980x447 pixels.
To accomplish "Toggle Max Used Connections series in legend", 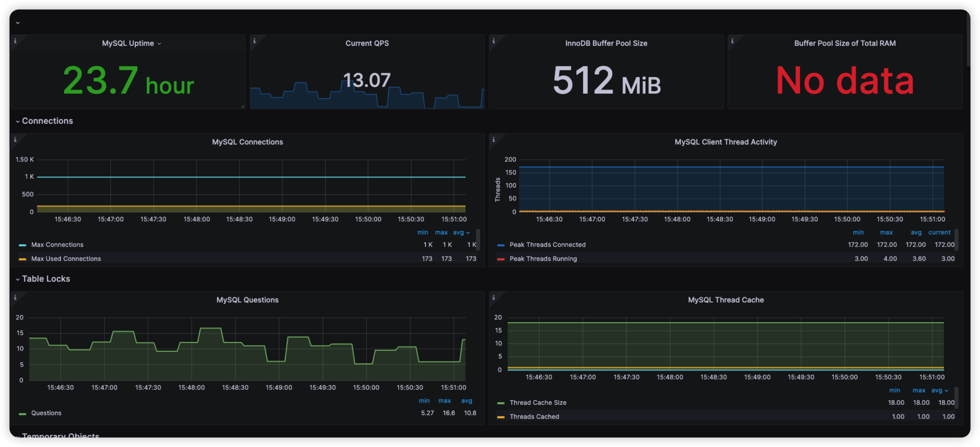I will click(66, 259).
